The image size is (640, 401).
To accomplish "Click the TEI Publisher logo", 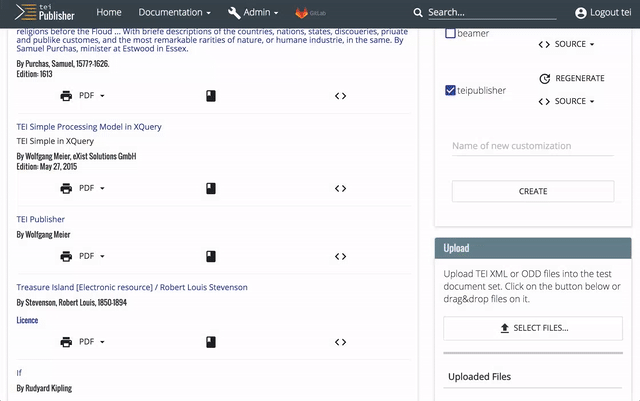I will 44,13.
